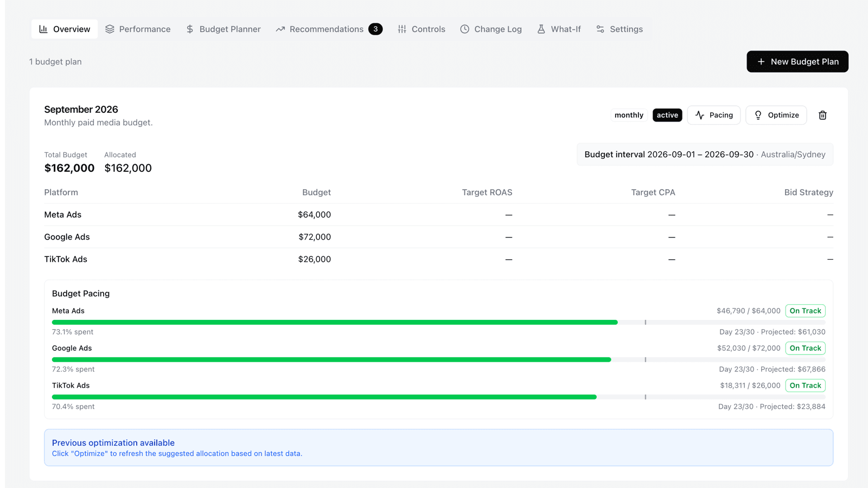
Task: Click the TikTok Ads pacing progress bar
Action: 438,397
